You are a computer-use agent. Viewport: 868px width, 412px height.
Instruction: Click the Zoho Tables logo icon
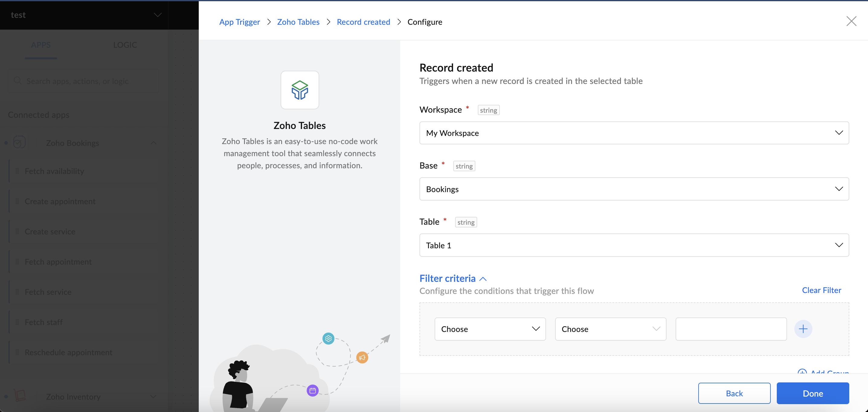coord(300,90)
